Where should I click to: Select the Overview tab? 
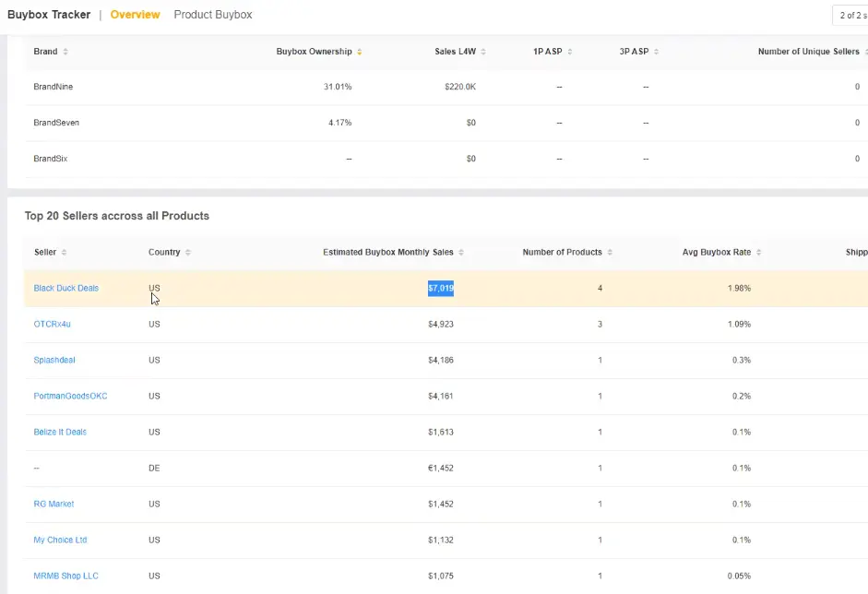click(135, 15)
